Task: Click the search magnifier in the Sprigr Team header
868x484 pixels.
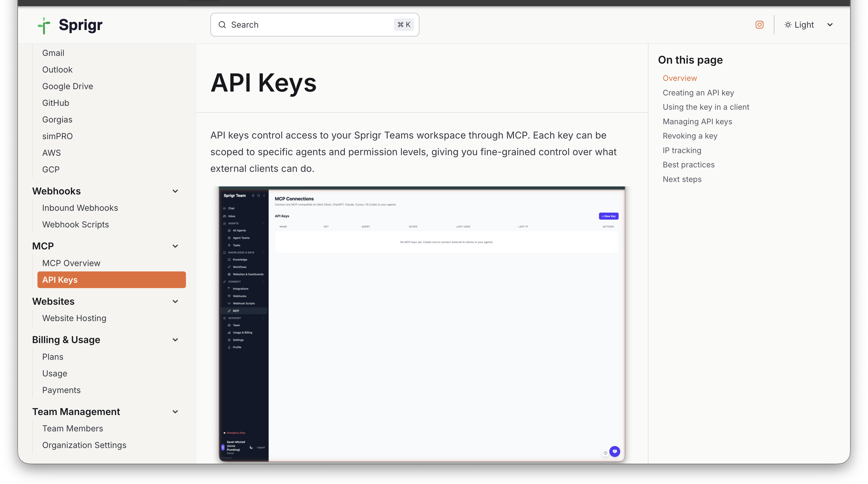Action: (259, 196)
